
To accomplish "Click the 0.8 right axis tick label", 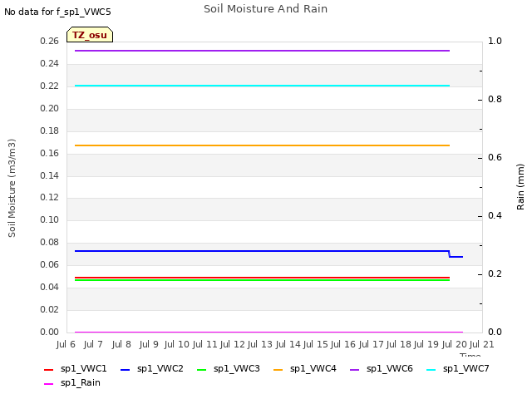I will pos(495,99).
